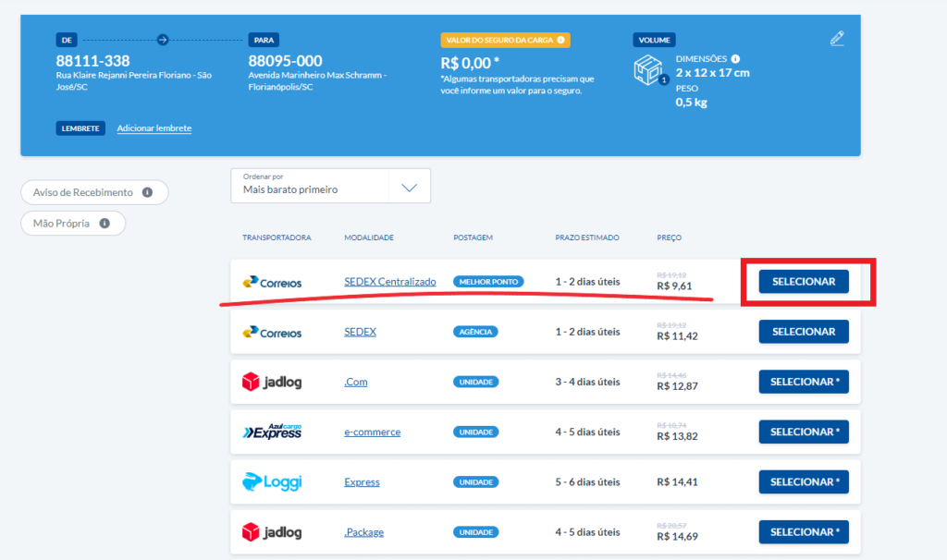Click the pencil edit icon in blue panel
The height and width of the screenshot is (560, 947).
click(x=836, y=39)
